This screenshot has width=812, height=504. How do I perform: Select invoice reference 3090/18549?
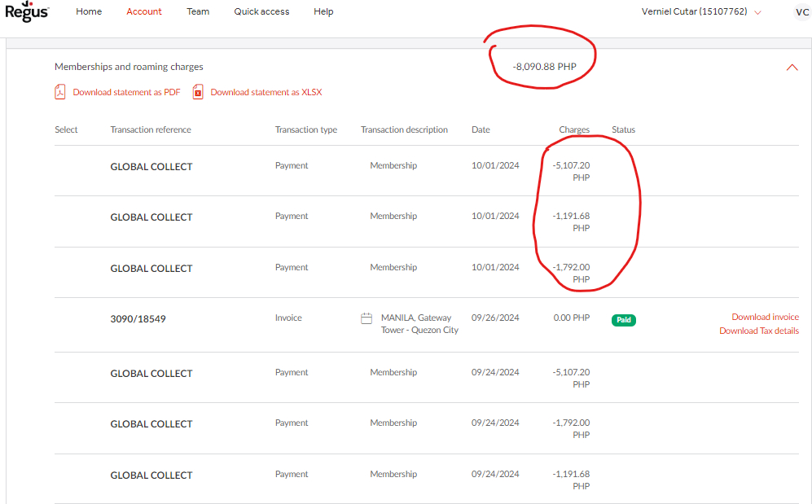point(138,319)
